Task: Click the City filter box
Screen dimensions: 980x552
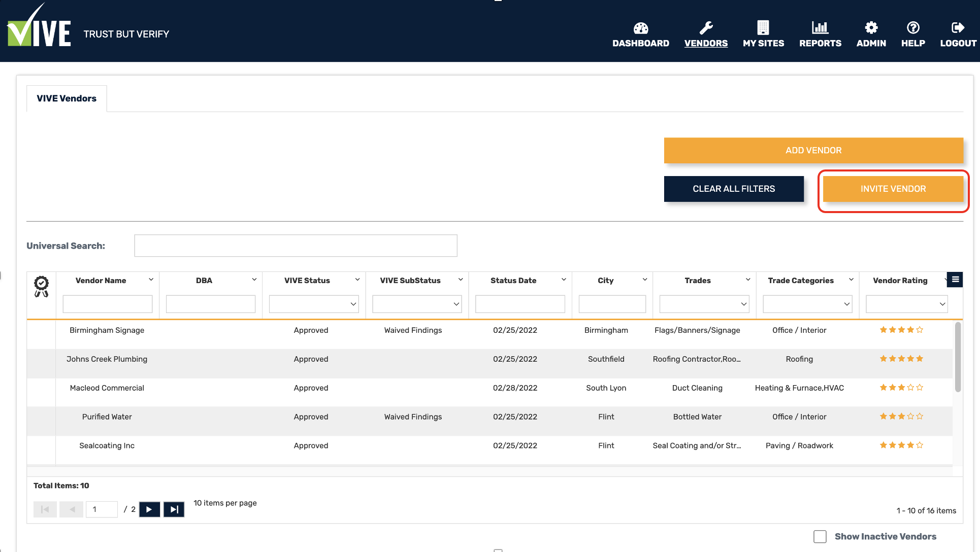Action: (x=612, y=304)
